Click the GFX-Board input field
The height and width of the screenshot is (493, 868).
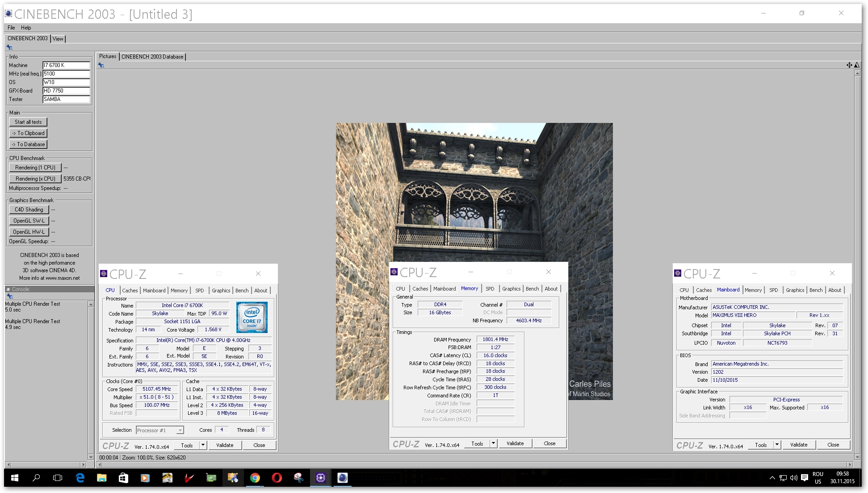pos(66,91)
